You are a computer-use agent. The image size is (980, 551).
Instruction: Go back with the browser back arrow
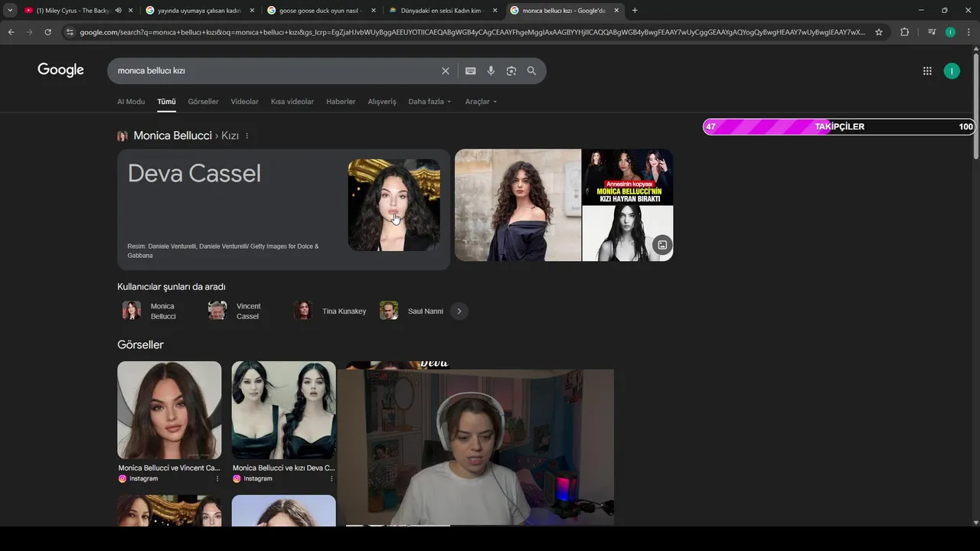tap(11, 32)
